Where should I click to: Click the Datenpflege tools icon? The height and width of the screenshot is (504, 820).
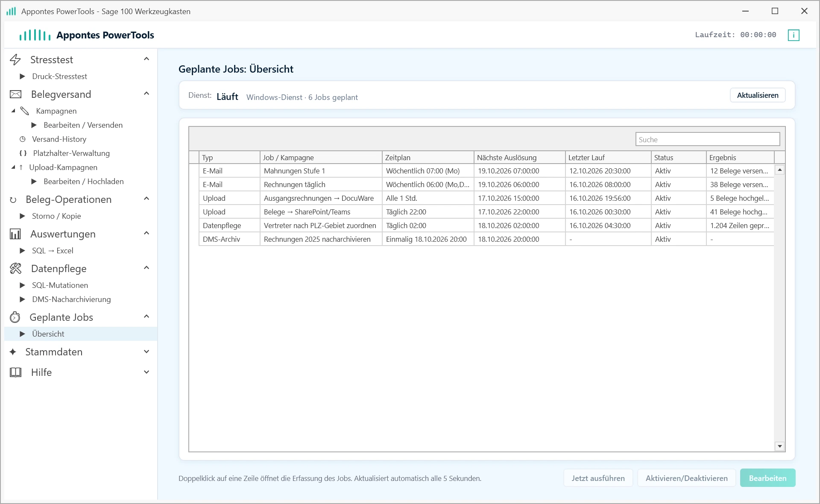point(15,269)
